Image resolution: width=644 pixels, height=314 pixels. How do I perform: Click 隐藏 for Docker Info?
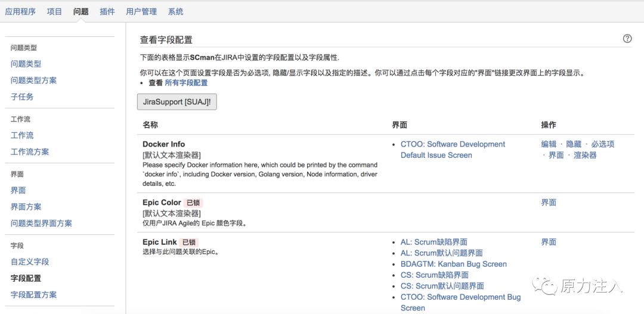pos(574,144)
